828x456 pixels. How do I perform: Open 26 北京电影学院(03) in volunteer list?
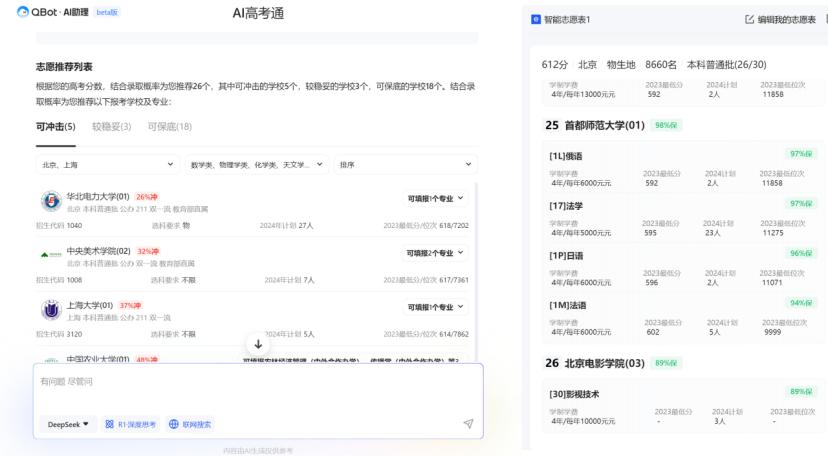click(595, 363)
